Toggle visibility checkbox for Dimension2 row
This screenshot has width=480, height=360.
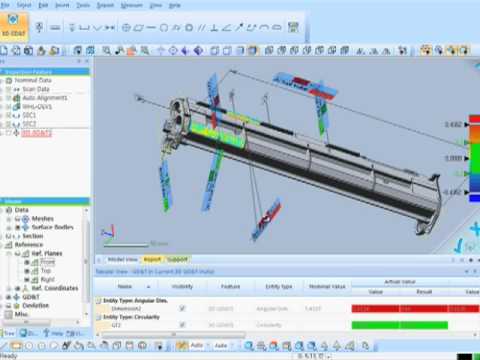182,308
